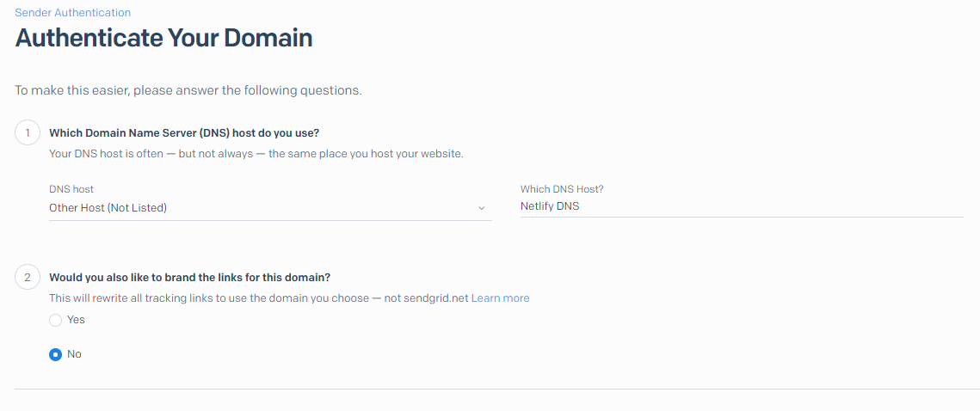The image size is (980, 411).
Task: Click the "No" option label text
Action: 74,354
